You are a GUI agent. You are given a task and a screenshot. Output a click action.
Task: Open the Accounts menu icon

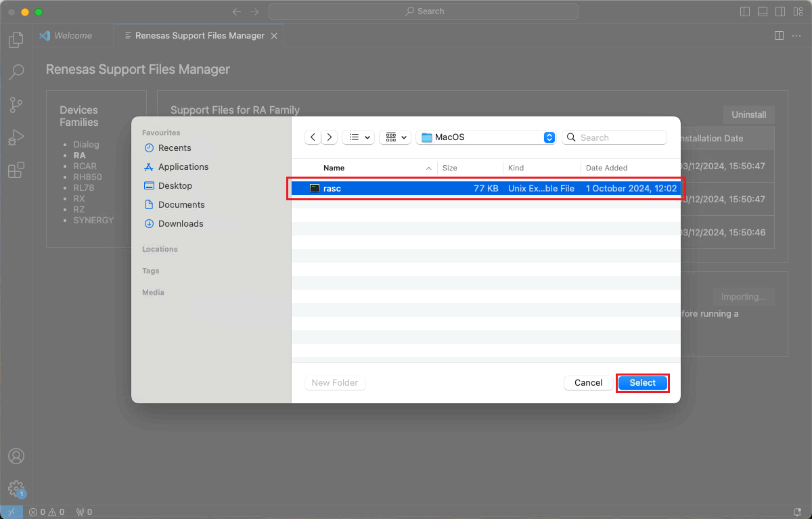(x=16, y=456)
